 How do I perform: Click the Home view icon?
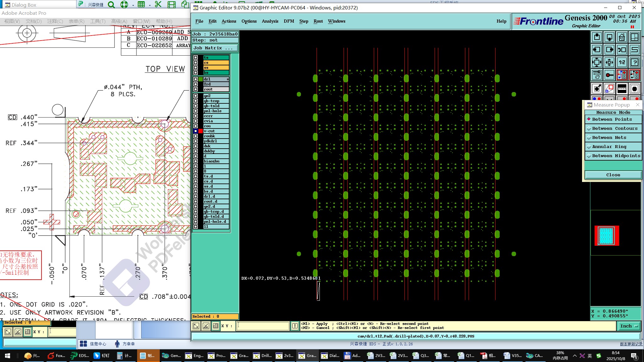click(x=622, y=37)
